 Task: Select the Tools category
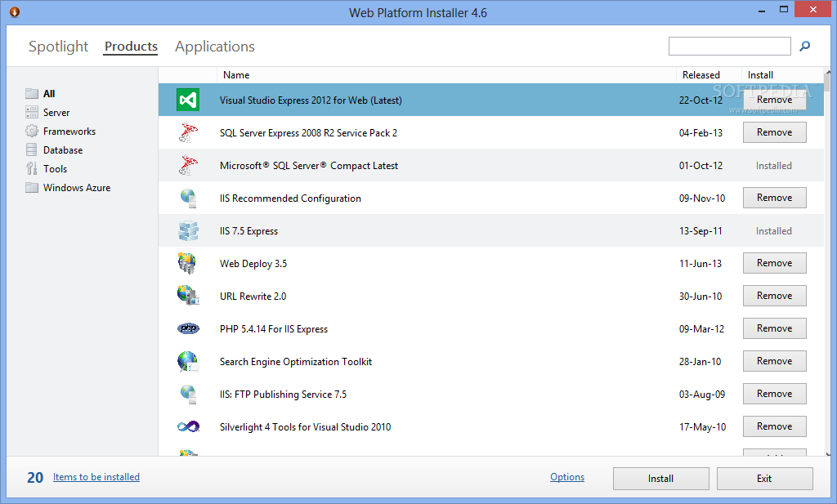click(x=55, y=168)
